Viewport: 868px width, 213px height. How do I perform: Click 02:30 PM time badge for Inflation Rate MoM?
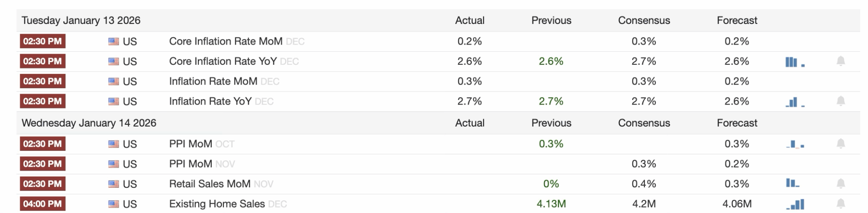coord(42,82)
